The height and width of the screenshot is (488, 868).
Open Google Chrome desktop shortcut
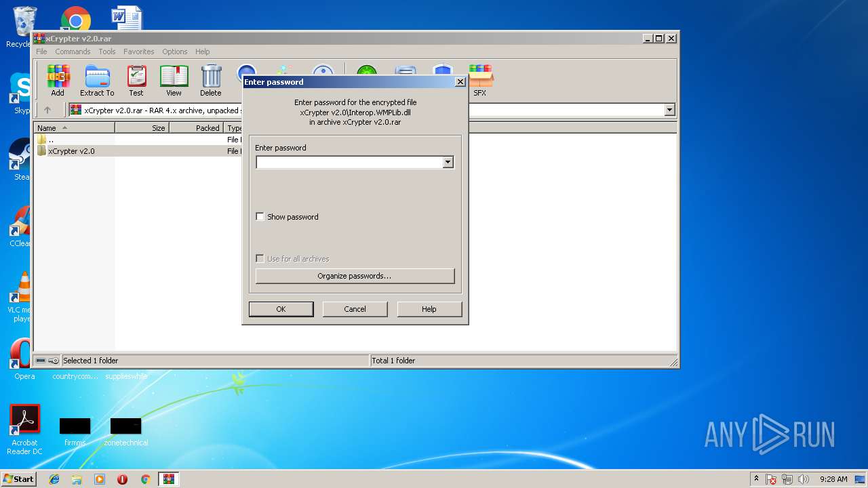[x=75, y=19]
